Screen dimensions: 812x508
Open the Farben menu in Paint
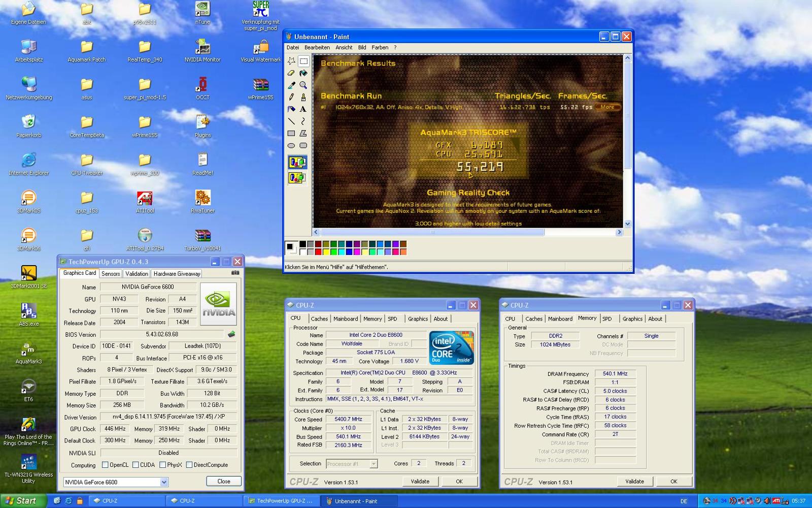click(x=380, y=48)
